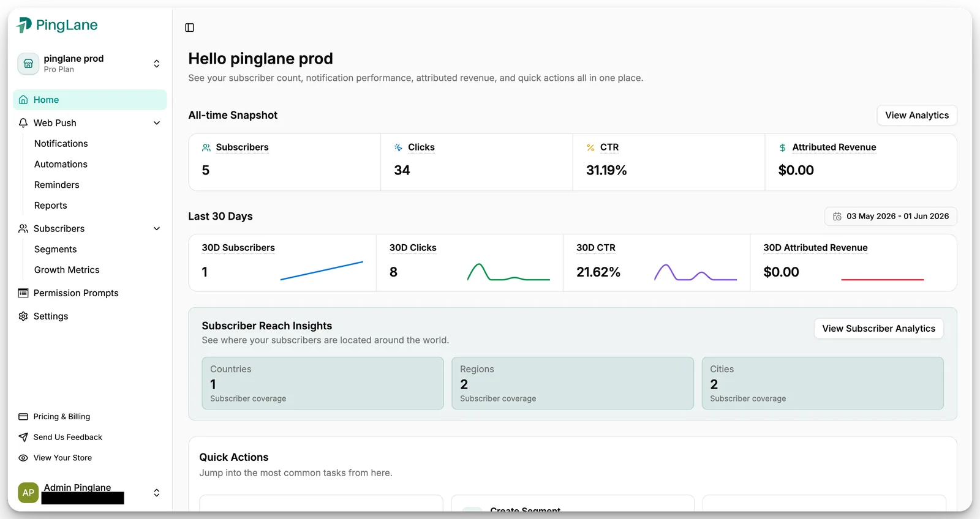Click the Permission Prompts icon
Image resolution: width=980 pixels, height=519 pixels.
click(23, 293)
